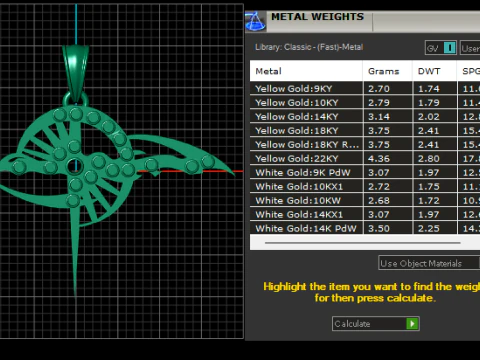Click the SPG column header
This screenshot has width=480, height=360.
(x=469, y=71)
